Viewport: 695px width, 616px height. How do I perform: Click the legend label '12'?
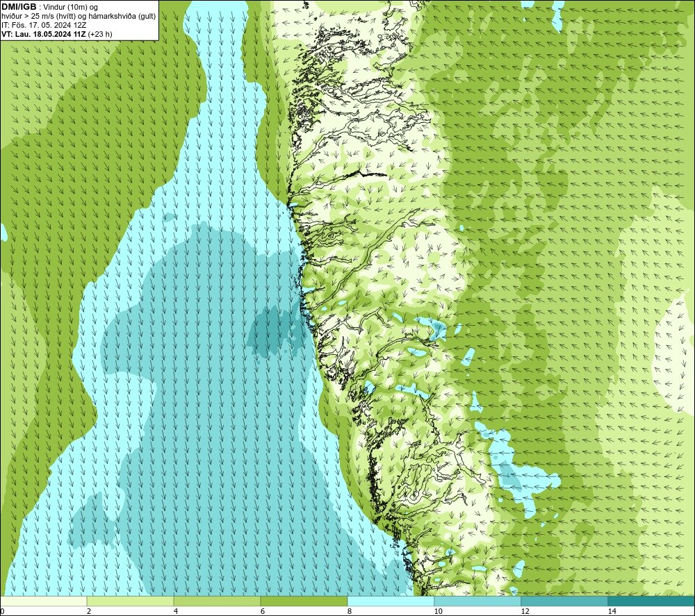[x=525, y=611]
